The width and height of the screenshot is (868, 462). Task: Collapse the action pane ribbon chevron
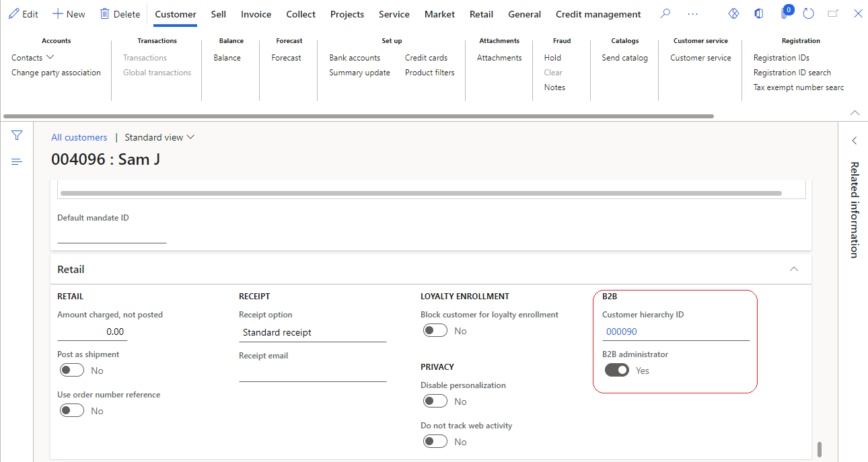tap(855, 112)
